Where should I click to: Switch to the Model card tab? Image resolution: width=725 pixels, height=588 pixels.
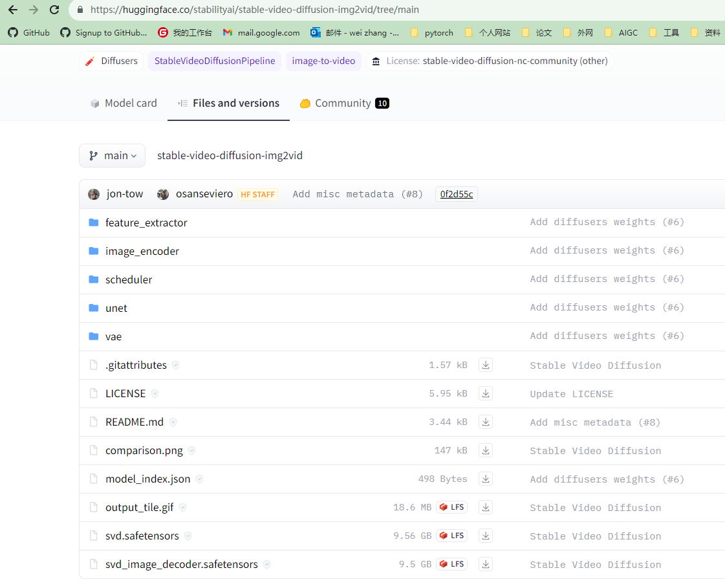click(x=124, y=103)
